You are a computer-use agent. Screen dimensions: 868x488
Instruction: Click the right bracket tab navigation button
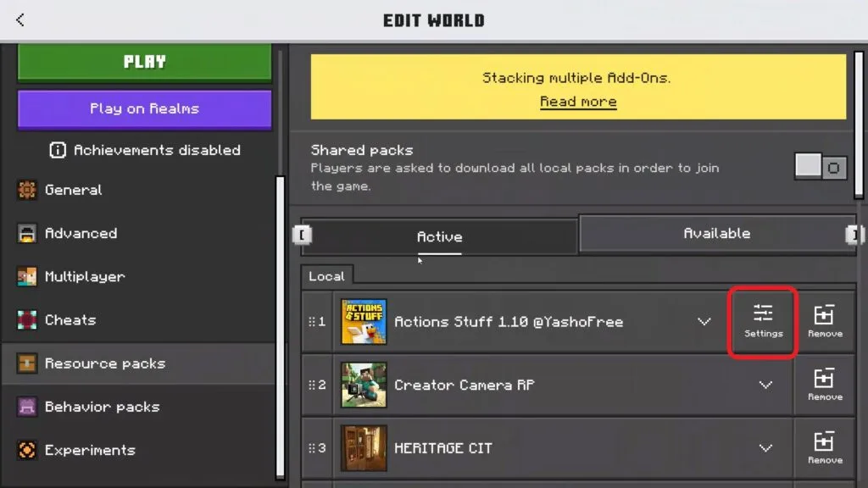tap(854, 235)
